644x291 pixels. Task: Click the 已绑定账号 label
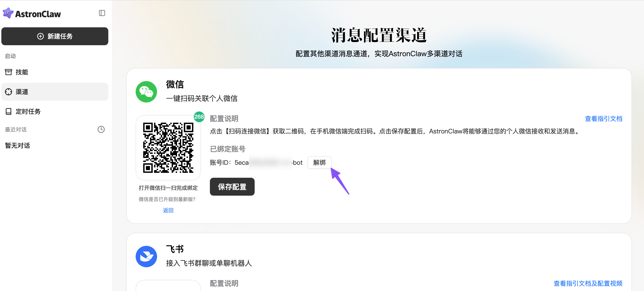[228, 149]
